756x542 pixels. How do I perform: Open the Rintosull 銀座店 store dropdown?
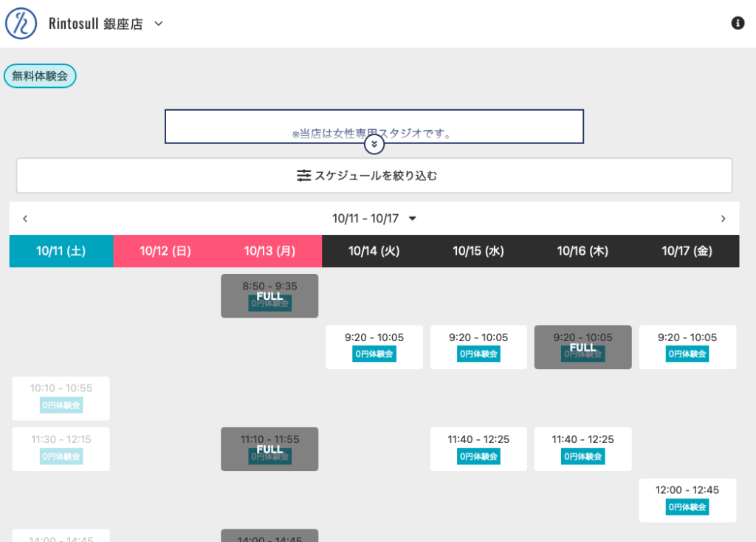tap(158, 24)
